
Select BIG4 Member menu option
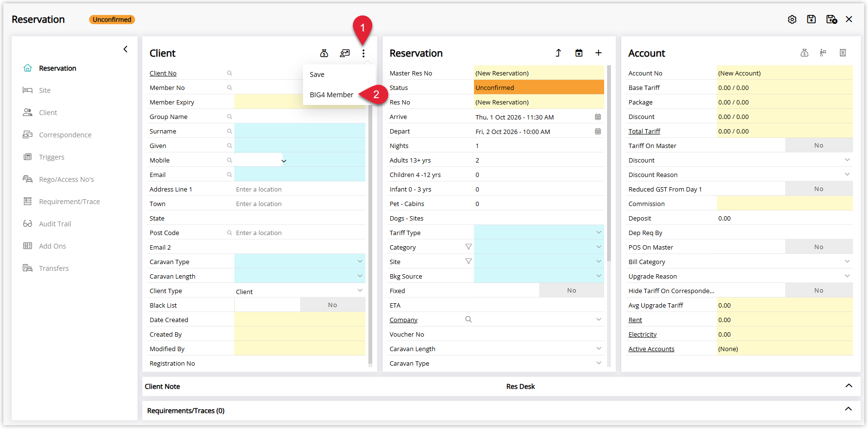[x=332, y=95]
